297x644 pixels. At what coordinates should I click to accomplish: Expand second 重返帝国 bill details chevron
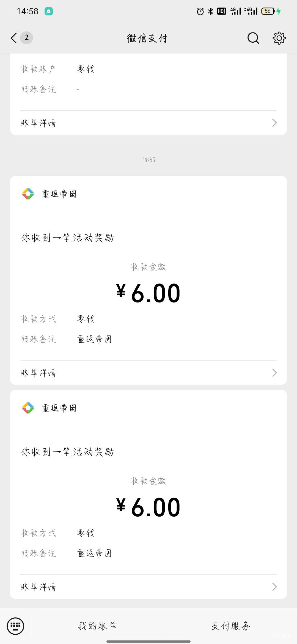[274, 587]
